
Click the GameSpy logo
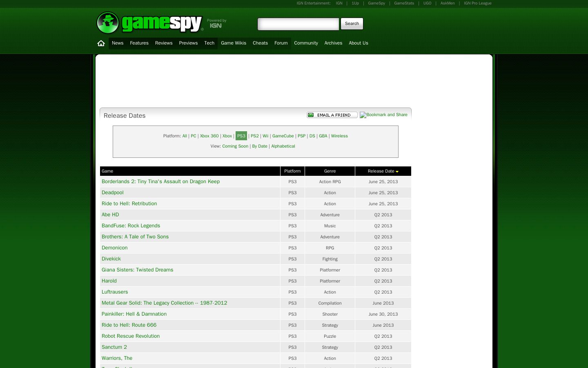click(x=150, y=22)
